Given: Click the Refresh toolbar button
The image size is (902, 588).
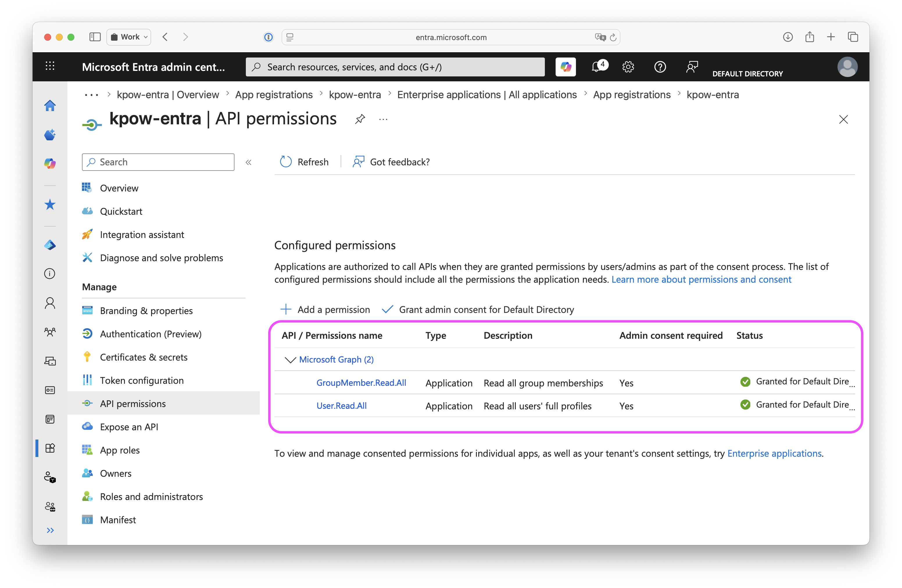Looking at the screenshot, I should point(304,162).
